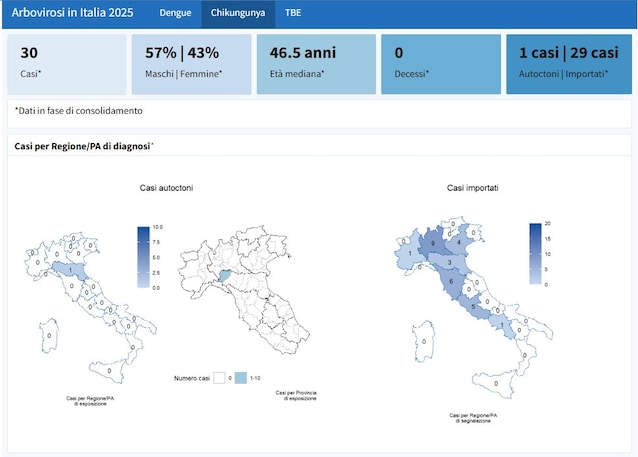
Task: Click the 0 Decessi summary card
Action: tap(441, 64)
